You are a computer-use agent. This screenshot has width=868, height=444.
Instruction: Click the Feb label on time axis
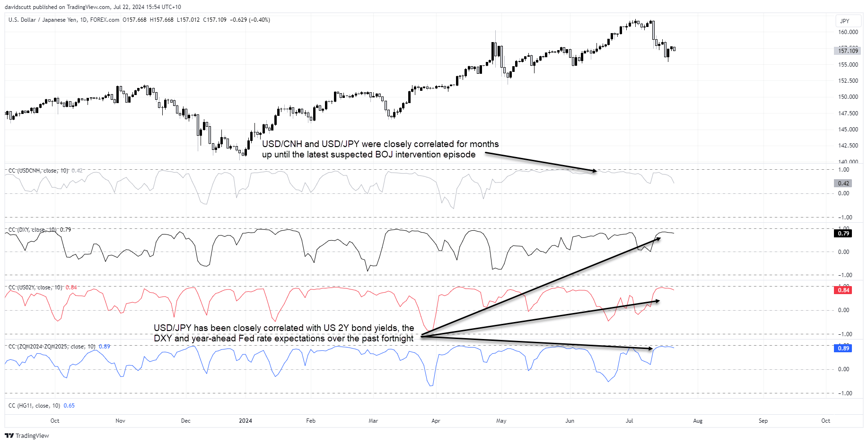click(x=311, y=421)
